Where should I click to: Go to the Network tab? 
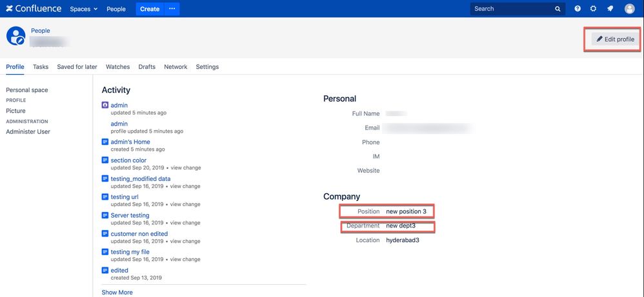tap(176, 67)
